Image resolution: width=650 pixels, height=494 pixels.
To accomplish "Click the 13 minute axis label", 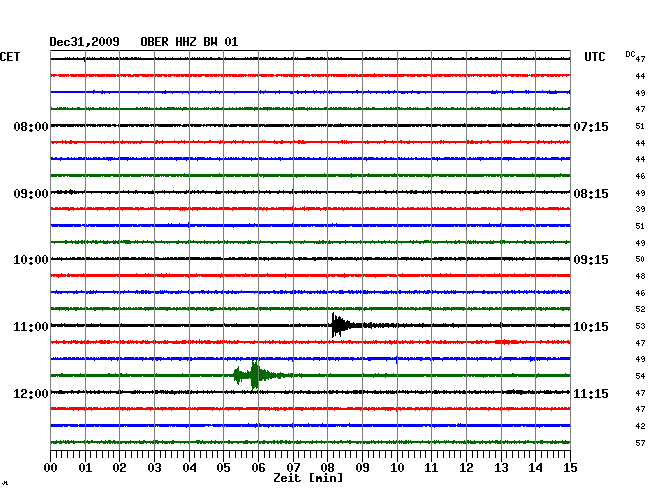I will [501, 468].
